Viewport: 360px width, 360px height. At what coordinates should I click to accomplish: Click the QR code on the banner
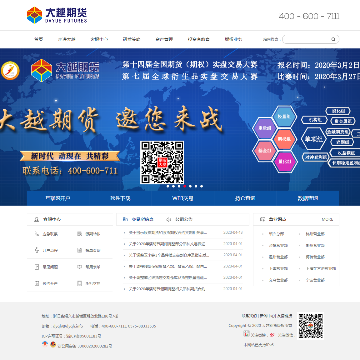[x=162, y=162]
